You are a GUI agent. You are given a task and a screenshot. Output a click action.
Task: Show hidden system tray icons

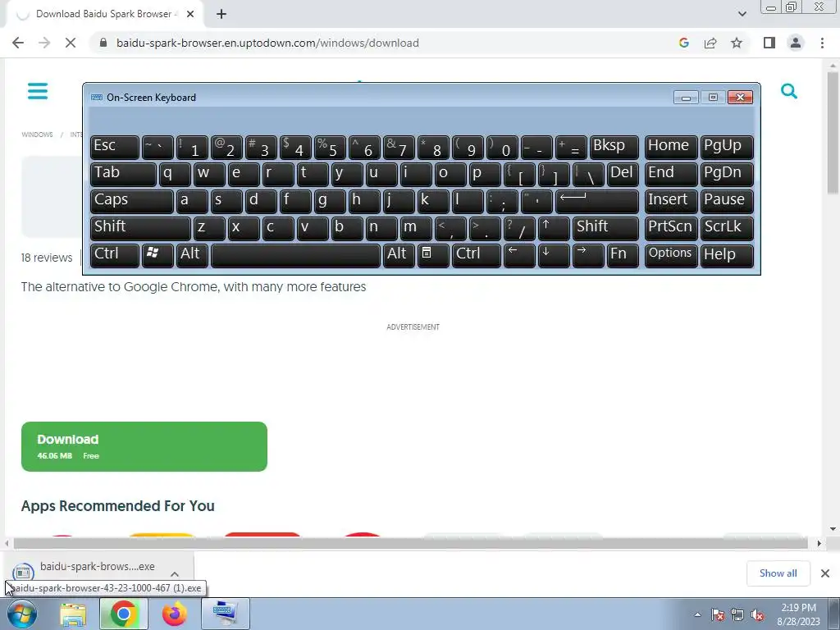tap(697, 614)
